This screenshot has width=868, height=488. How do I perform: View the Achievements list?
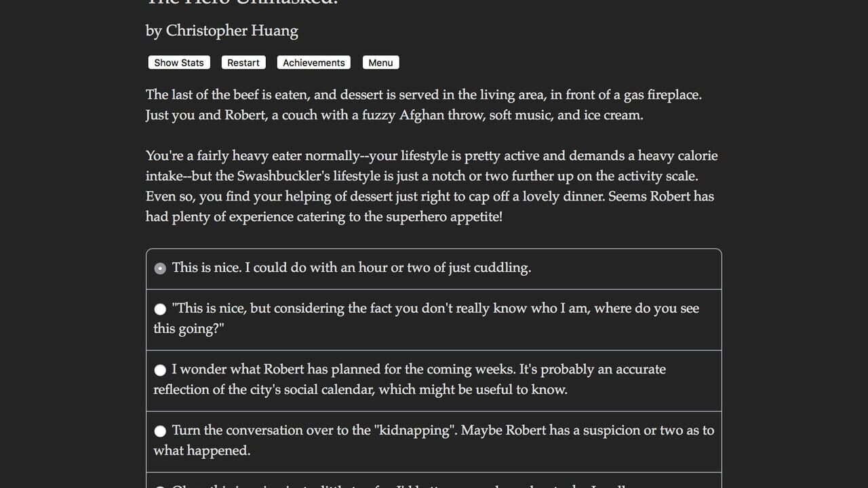click(x=314, y=62)
